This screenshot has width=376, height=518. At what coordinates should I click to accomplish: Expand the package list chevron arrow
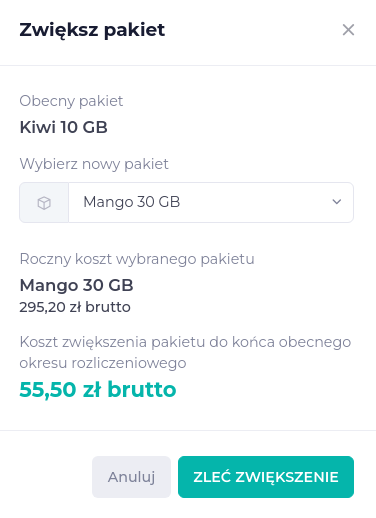point(337,202)
